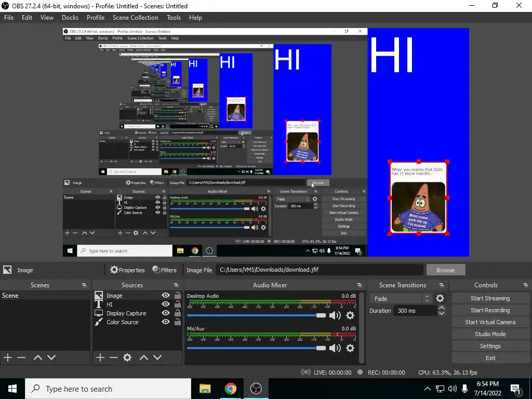Hide the Display Capture source eye

point(166,313)
